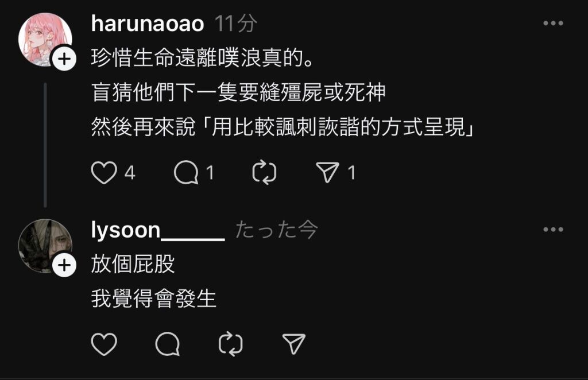Open lysoon_____ profile via username

click(x=158, y=230)
